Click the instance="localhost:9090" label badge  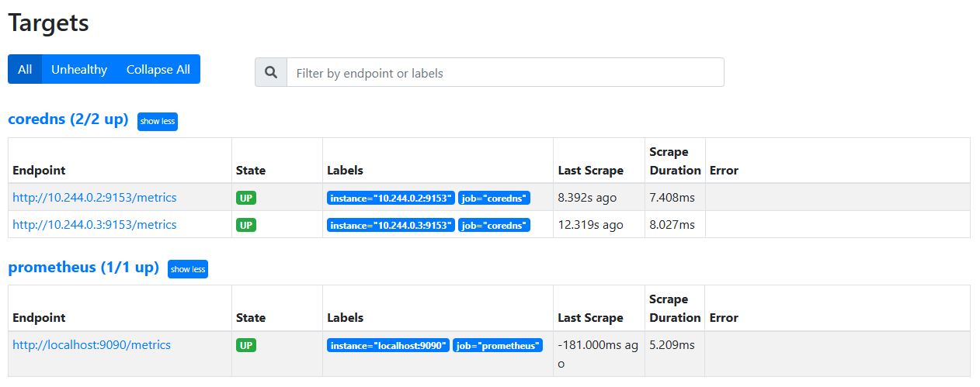[388, 346]
